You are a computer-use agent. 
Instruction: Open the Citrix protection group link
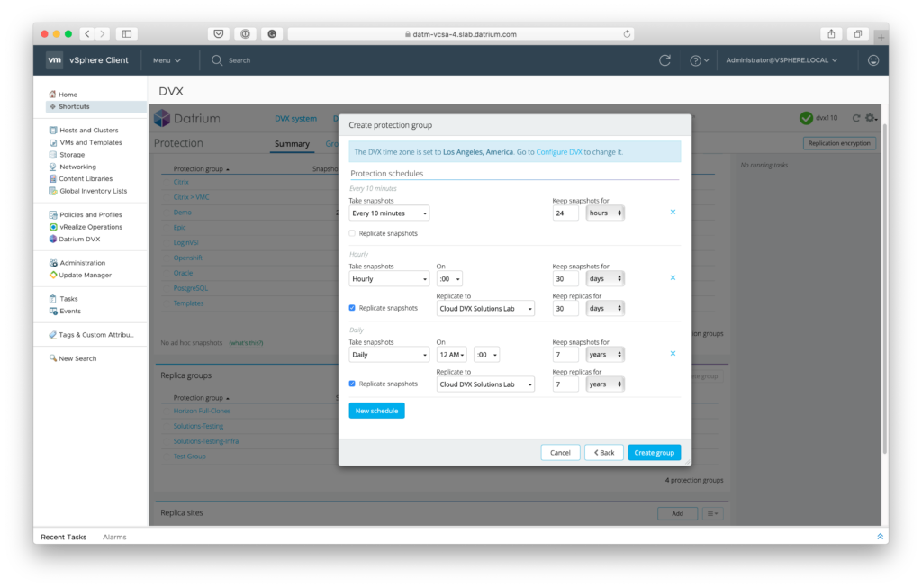coord(180,182)
